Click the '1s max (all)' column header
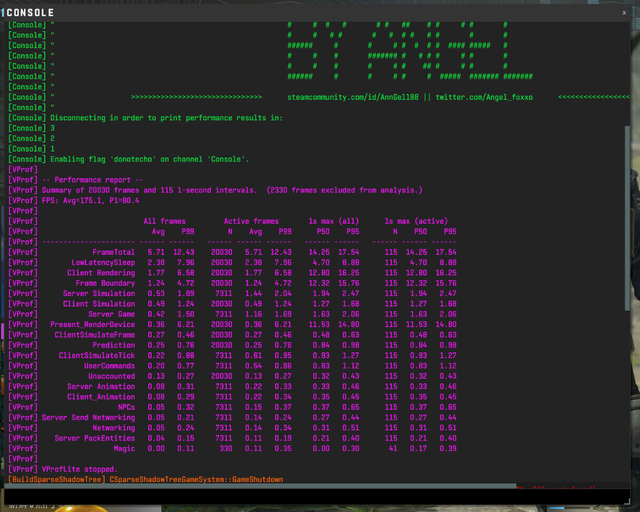The height and width of the screenshot is (512, 640). tap(333, 221)
